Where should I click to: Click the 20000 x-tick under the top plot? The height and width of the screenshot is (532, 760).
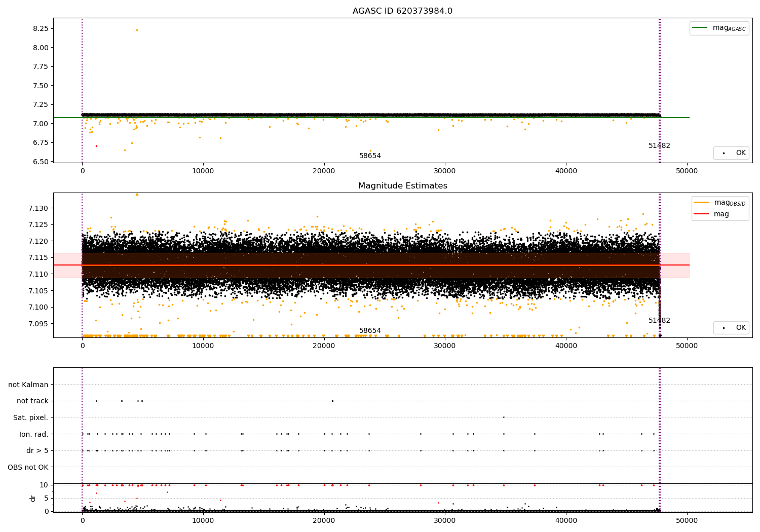(x=324, y=171)
